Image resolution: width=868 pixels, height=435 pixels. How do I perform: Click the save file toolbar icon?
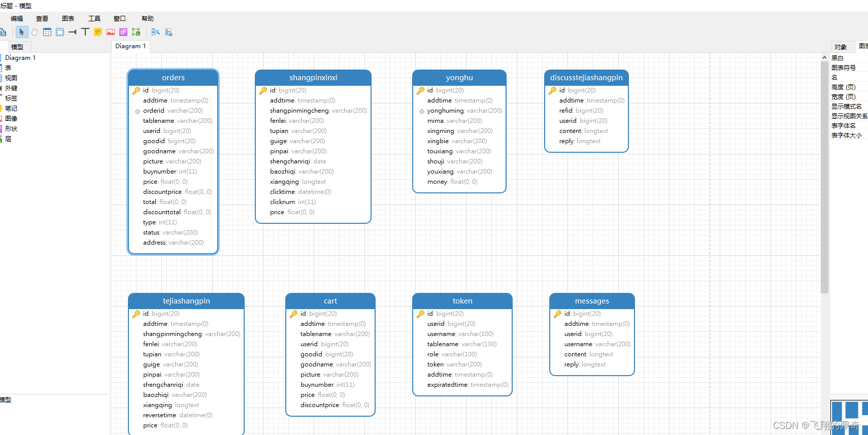[3, 32]
